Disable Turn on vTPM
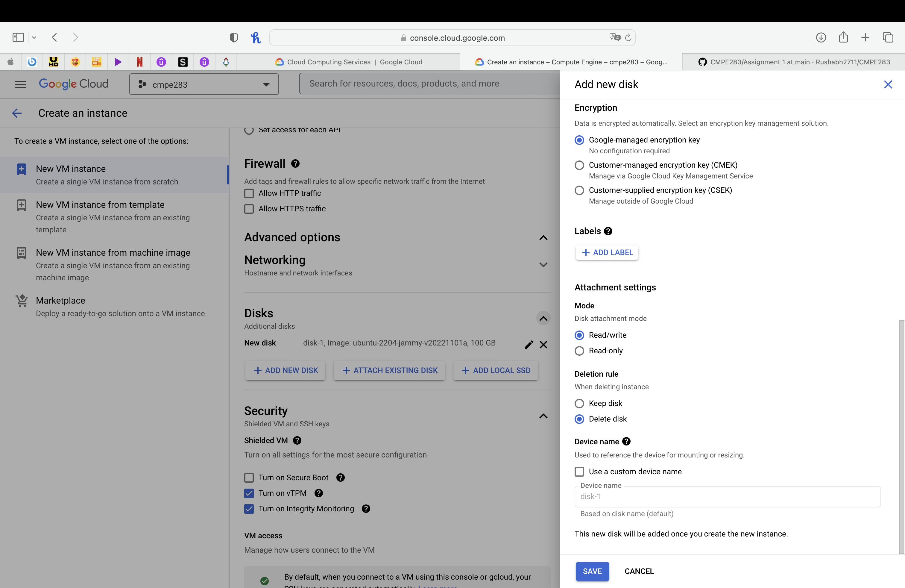The image size is (905, 588). coord(249,493)
